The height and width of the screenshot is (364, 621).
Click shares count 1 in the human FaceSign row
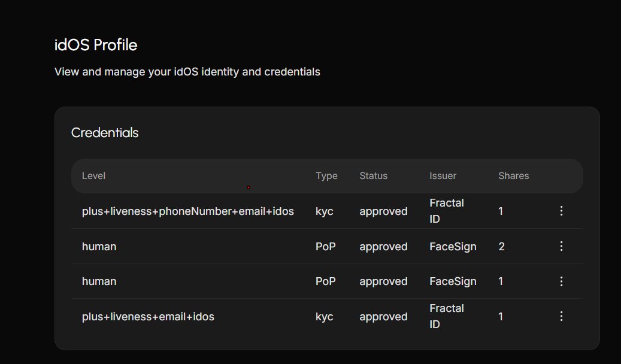501,281
